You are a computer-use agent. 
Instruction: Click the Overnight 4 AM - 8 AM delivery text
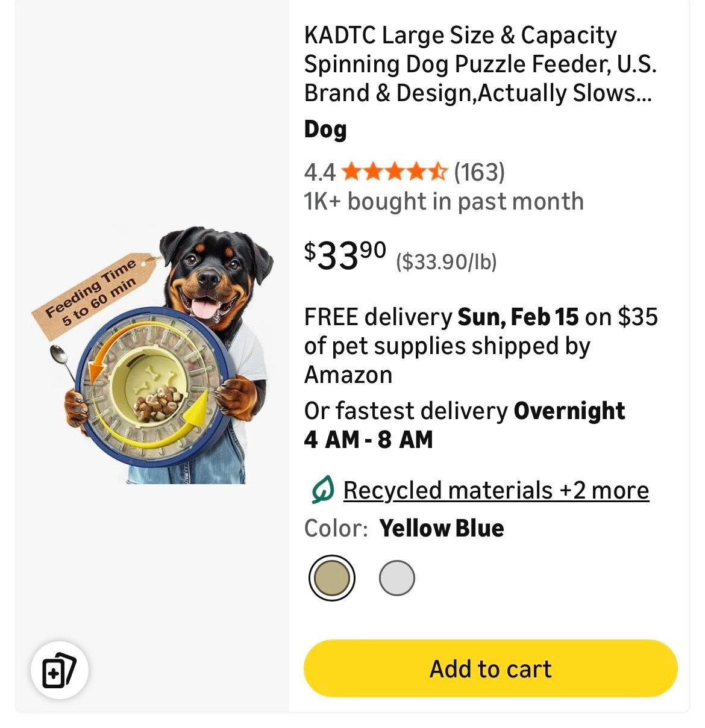464,425
